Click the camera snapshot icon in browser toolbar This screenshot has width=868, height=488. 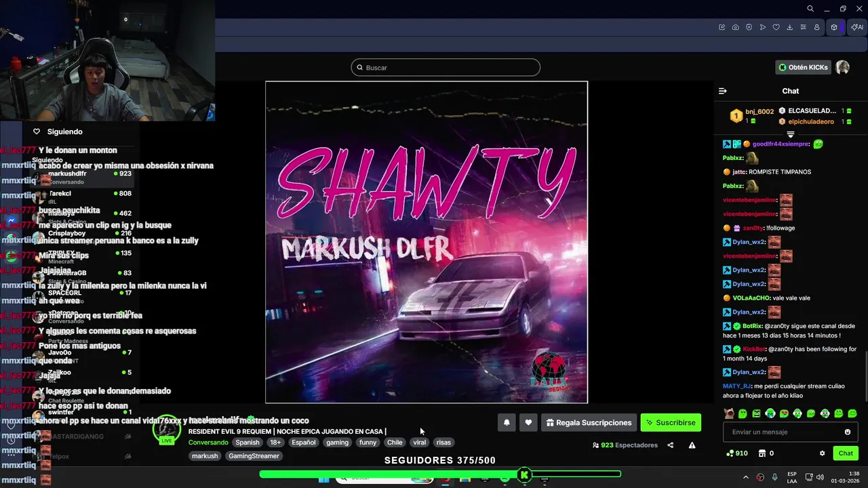pyautogui.click(x=736, y=27)
